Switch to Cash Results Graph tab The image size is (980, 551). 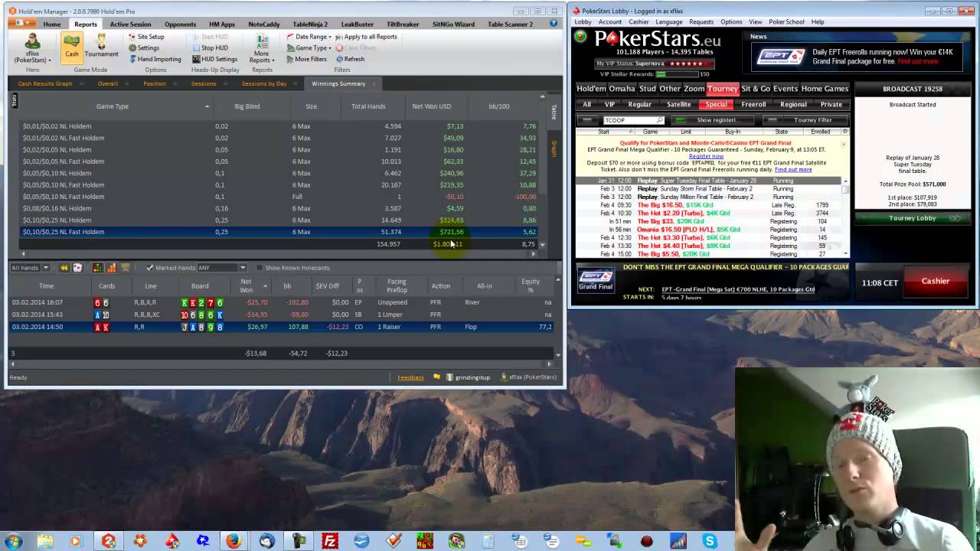tap(45, 83)
